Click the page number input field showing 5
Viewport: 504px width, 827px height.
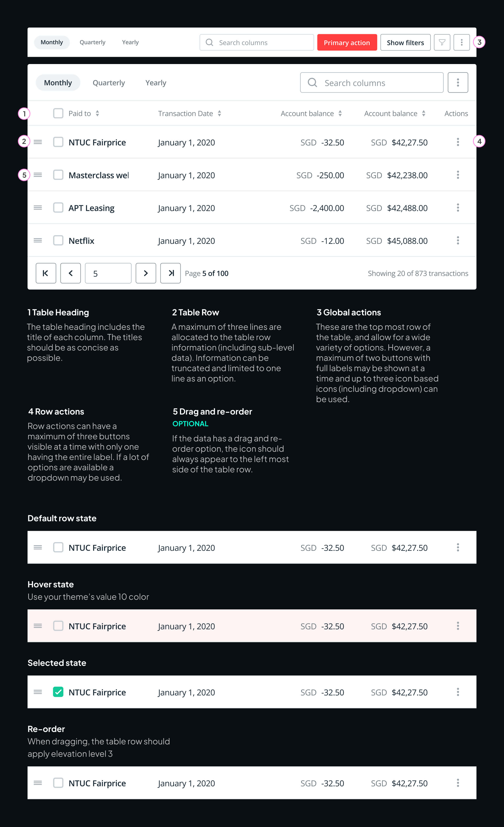click(x=108, y=273)
